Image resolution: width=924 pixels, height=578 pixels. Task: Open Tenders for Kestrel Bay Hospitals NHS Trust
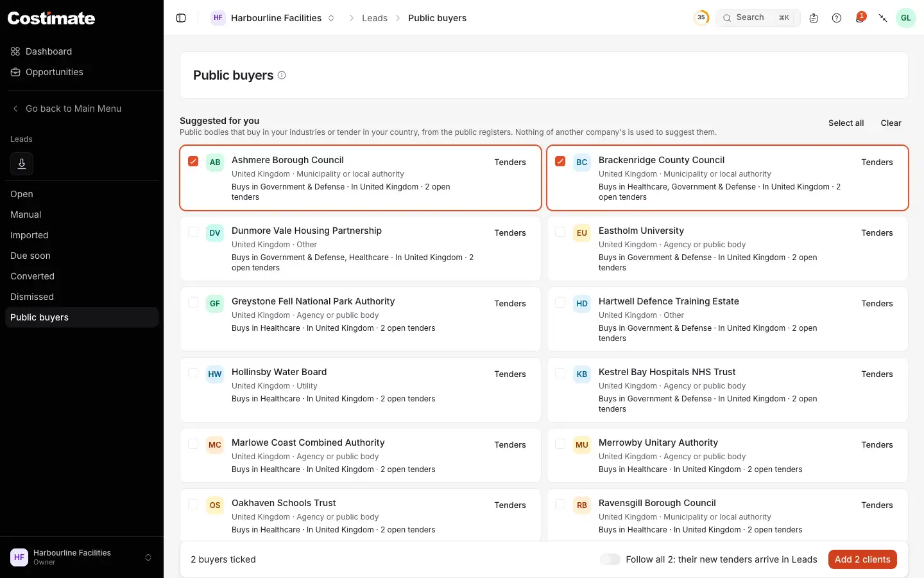[877, 374]
